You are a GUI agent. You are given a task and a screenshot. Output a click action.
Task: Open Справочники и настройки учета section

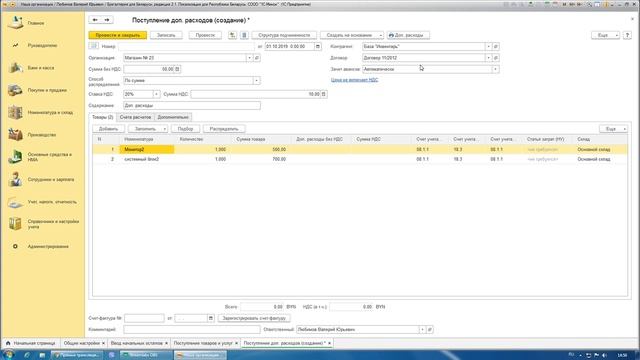(53, 224)
